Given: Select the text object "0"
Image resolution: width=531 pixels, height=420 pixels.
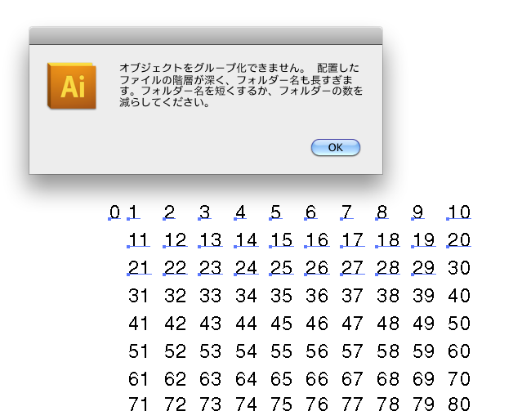Looking at the screenshot, I should [115, 212].
